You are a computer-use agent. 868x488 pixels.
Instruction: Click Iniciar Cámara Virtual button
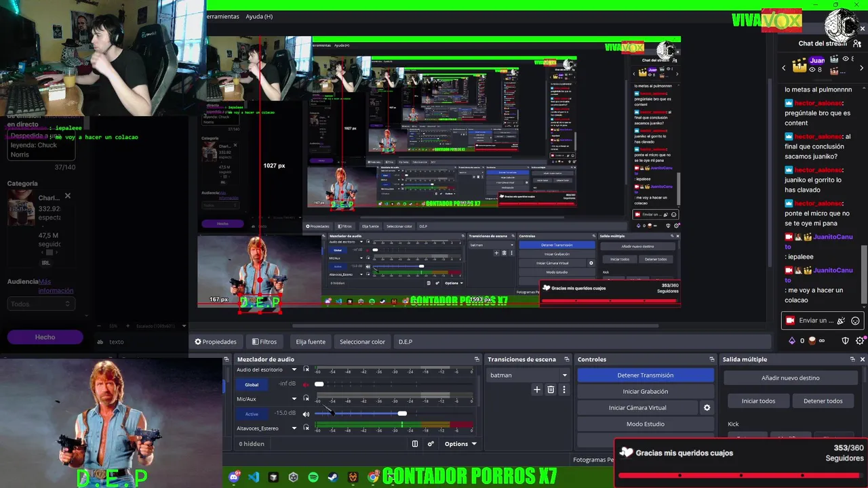click(x=637, y=407)
